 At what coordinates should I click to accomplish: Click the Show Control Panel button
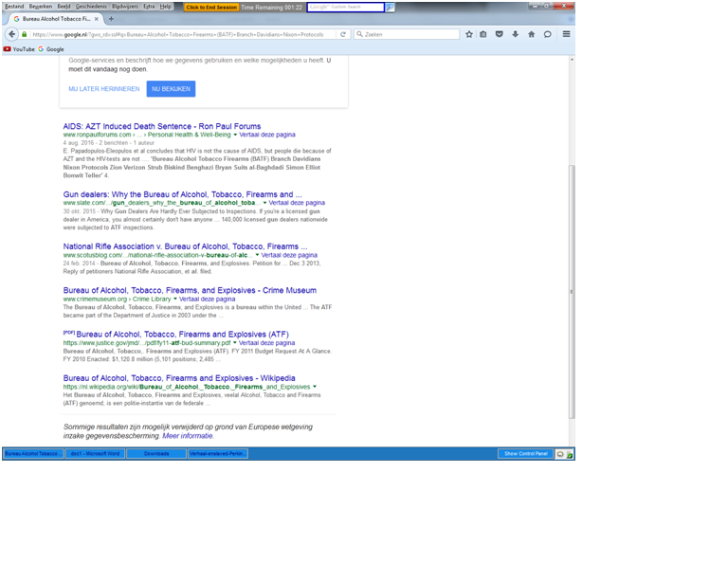(526, 453)
